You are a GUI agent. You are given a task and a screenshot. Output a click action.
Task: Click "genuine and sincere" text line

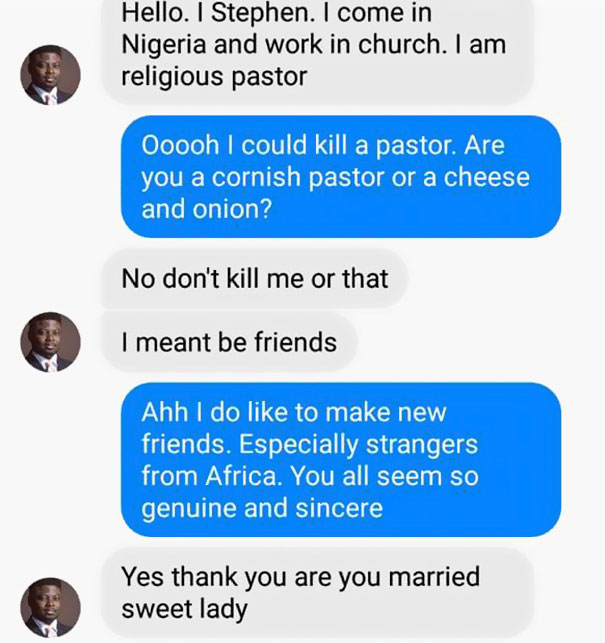261,507
